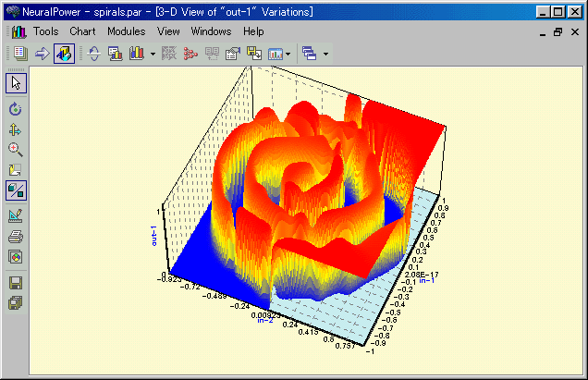Click the cascading windows toolbar icon

(310, 54)
